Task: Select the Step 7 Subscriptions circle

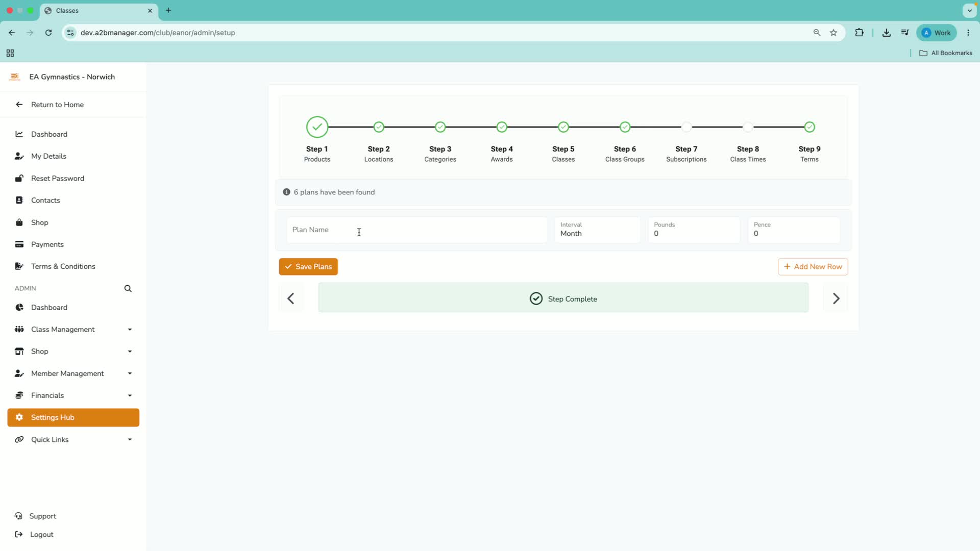Action: (687, 127)
